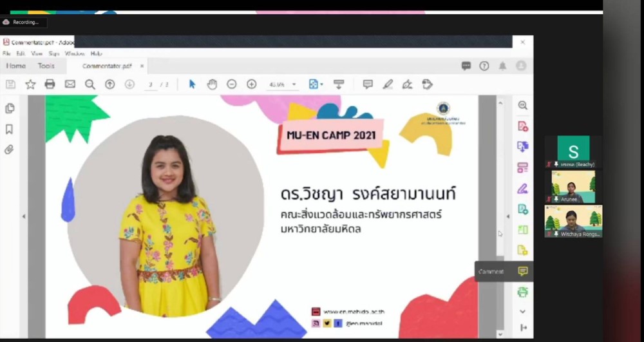Go to the Home tab

pyautogui.click(x=16, y=66)
